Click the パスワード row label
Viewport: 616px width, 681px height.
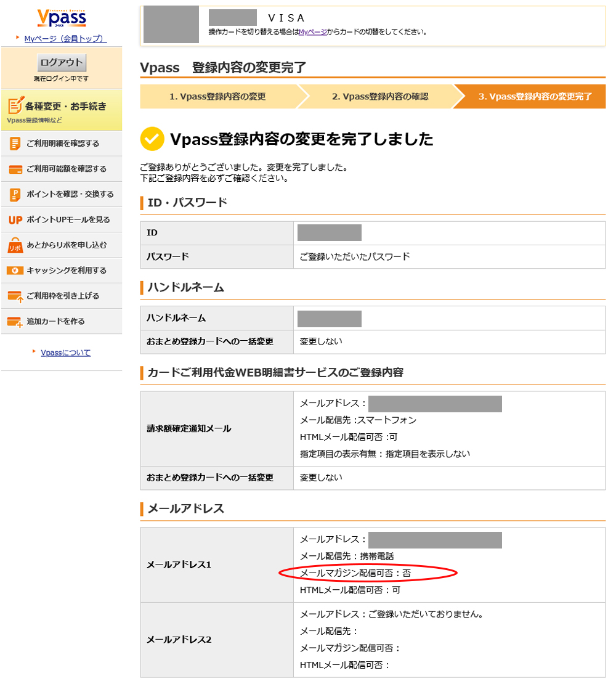[x=168, y=256]
